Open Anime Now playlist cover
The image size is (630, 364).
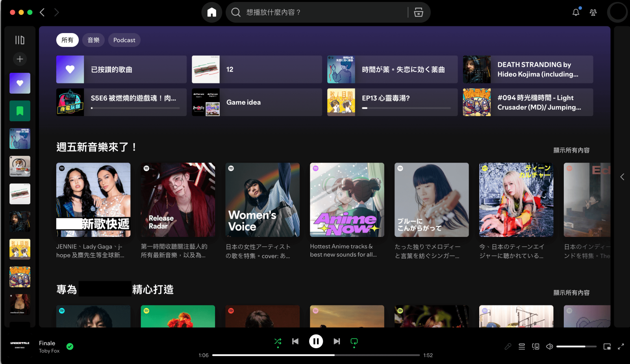347,200
